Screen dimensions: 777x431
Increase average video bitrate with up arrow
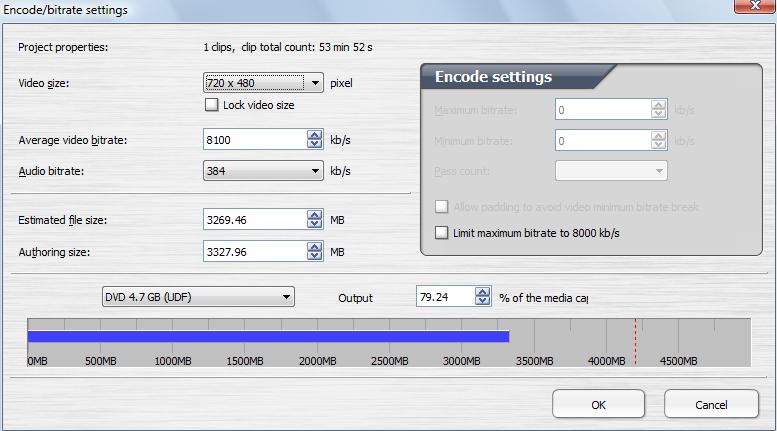point(315,135)
